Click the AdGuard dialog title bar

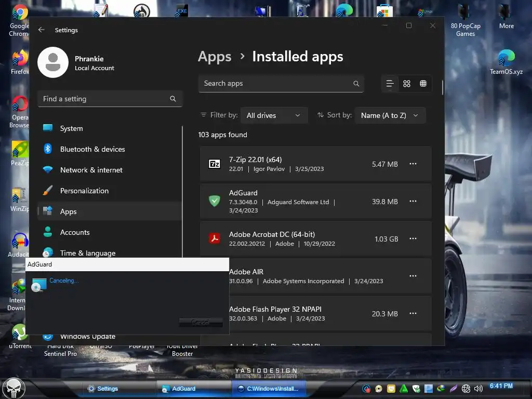127,264
